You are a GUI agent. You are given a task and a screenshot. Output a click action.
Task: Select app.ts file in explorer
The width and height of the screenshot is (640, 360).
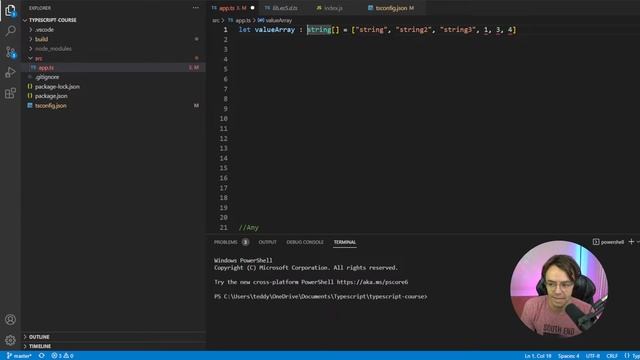click(x=46, y=68)
